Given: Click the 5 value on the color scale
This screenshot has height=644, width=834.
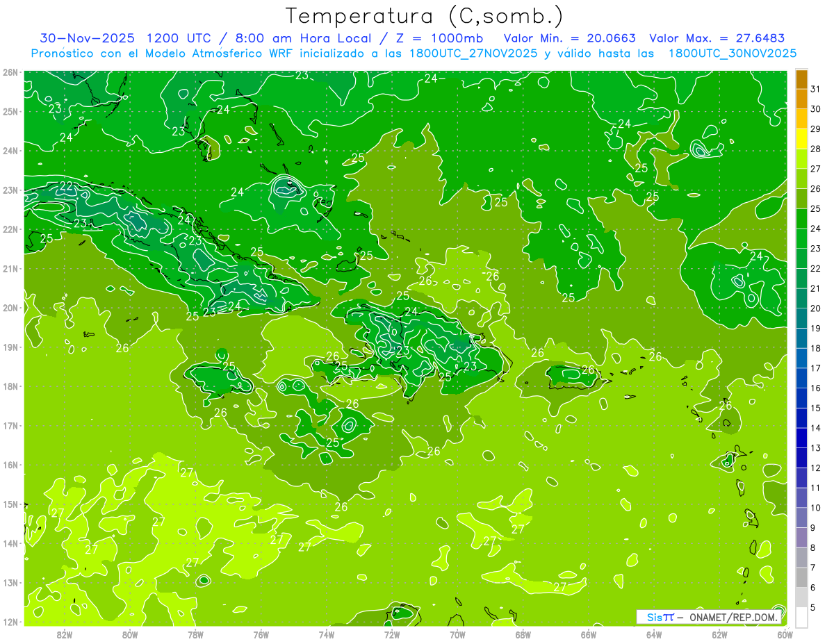Looking at the screenshot, I should (813, 607).
